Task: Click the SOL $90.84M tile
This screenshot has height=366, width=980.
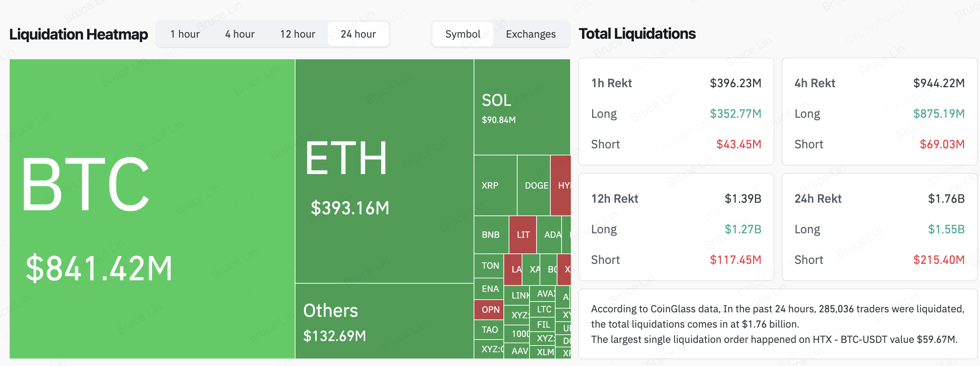Action: coord(522,107)
